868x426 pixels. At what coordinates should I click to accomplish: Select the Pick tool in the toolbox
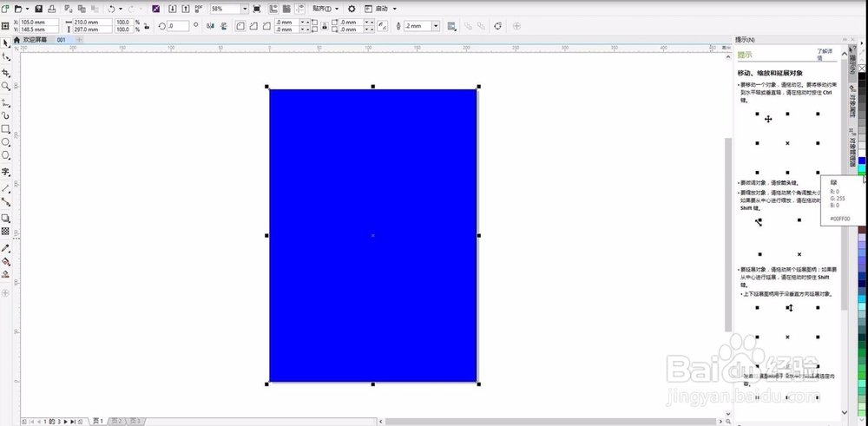(x=5, y=43)
